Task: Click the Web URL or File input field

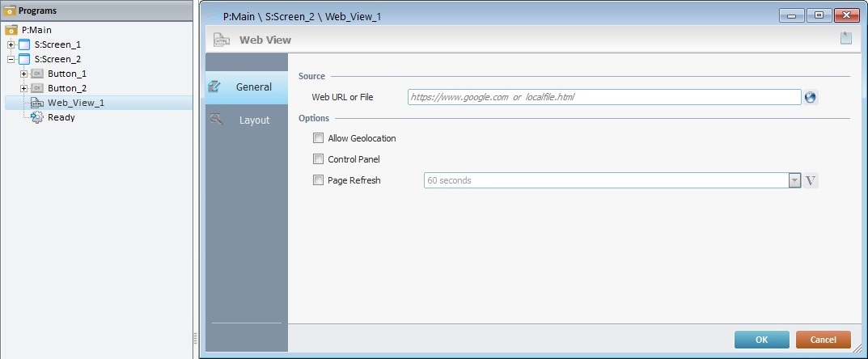Action: [603, 97]
